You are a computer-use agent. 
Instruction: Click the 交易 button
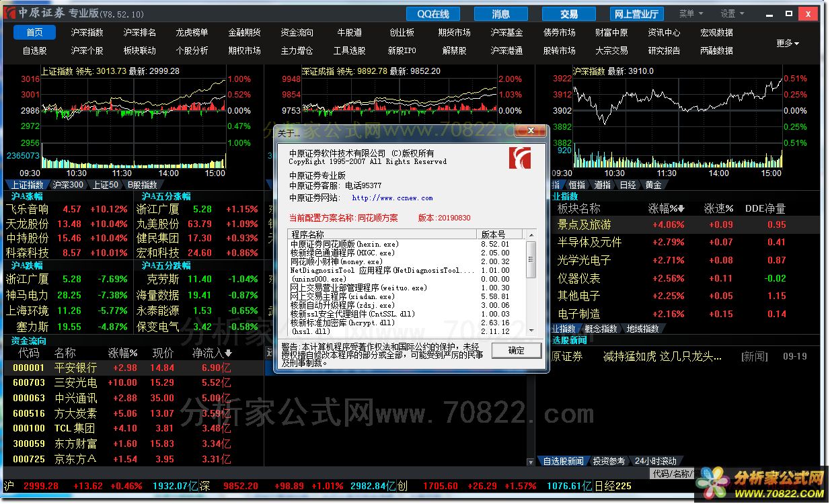click(x=569, y=13)
